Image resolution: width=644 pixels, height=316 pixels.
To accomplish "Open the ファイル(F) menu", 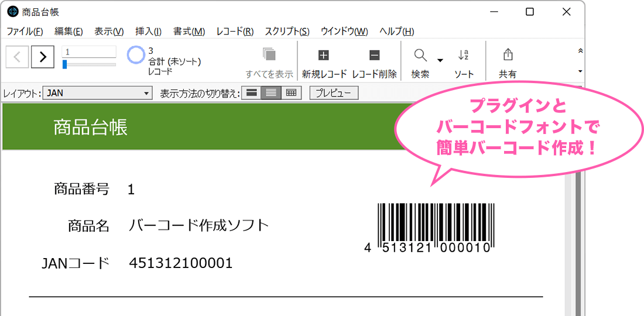I will coord(25,32).
